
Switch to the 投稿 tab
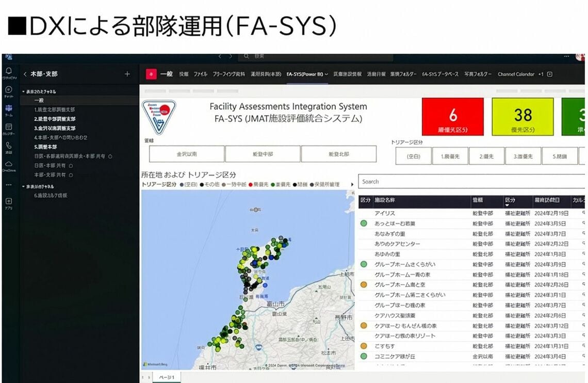point(184,73)
